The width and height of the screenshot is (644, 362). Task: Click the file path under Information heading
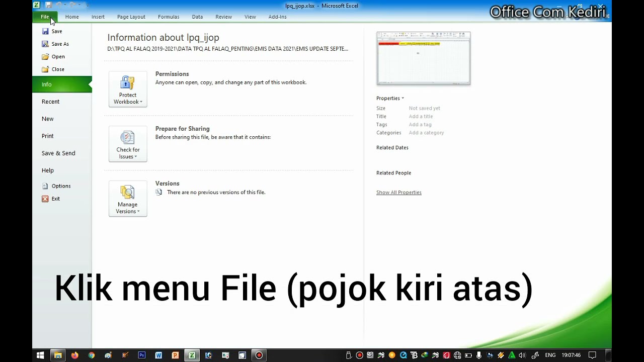pyautogui.click(x=227, y=49)
